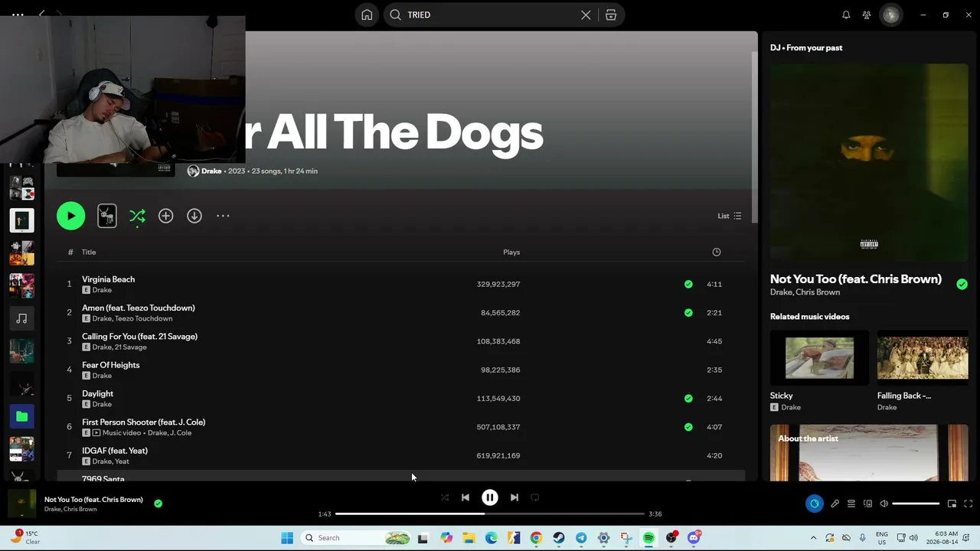Viewport: 980px width, 551px height.
Task: Open the Yeat artist link
Action: tap(122, 461)
